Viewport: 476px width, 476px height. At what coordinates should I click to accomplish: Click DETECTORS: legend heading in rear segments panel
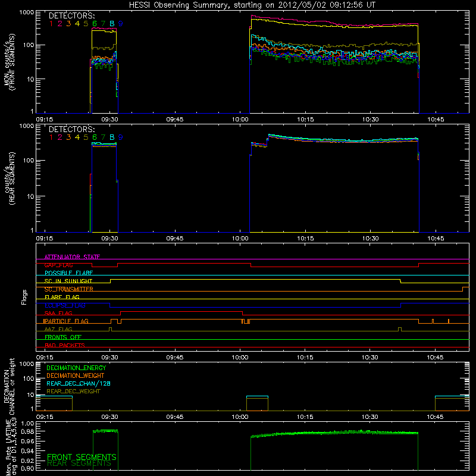coord(71,130)
